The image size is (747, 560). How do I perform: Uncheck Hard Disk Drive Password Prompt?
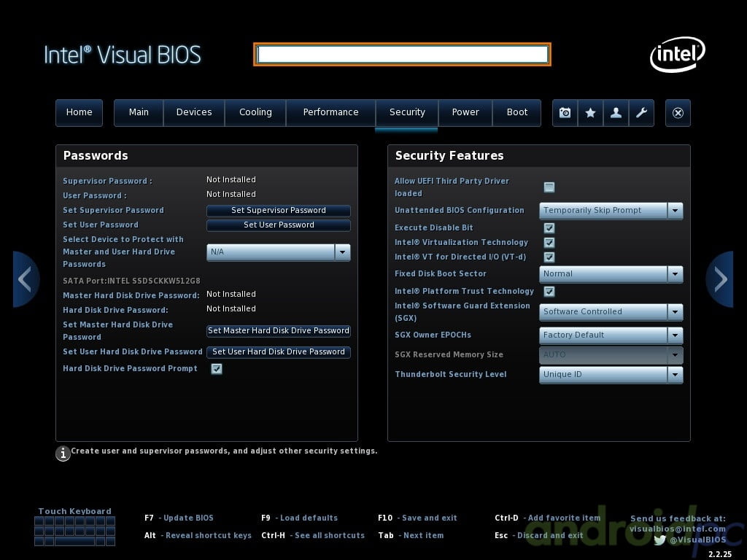click(217, 369)
